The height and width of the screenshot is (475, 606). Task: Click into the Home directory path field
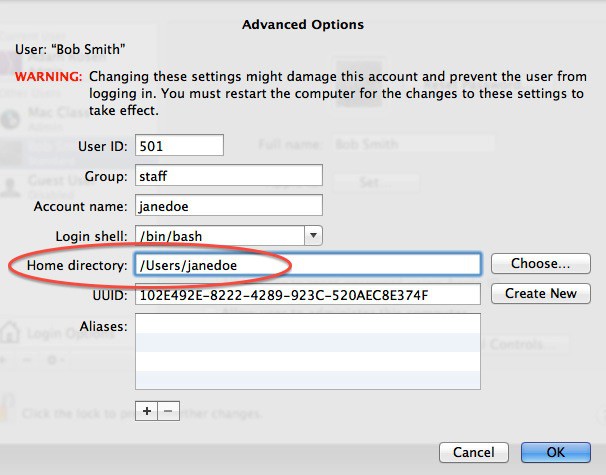(x=307, y=265)
